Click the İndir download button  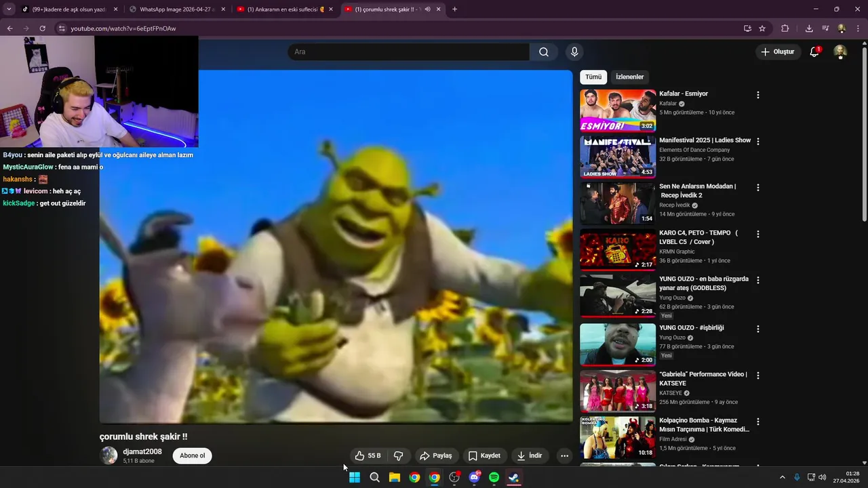(530, 455)
